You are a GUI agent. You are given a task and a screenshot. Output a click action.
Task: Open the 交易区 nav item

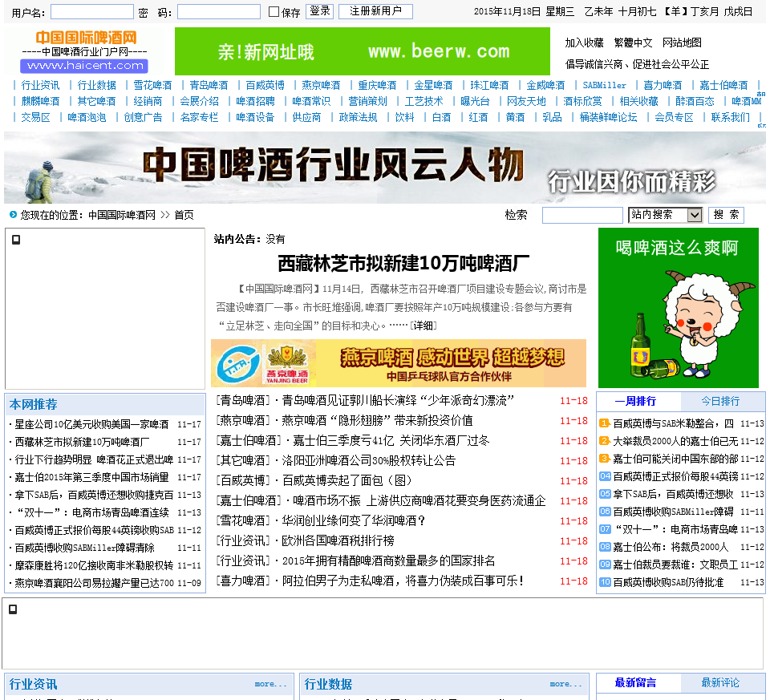[x=35, y=117]
